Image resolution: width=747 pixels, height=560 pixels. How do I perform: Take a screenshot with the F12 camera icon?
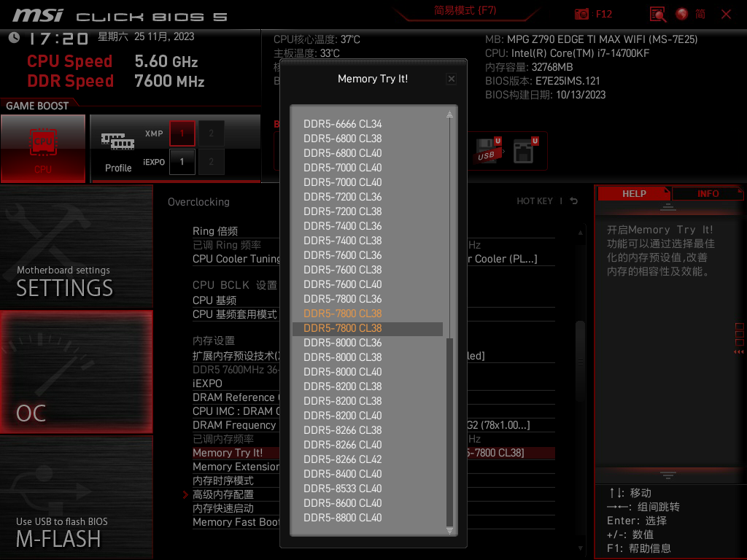[x=581, y=15]
